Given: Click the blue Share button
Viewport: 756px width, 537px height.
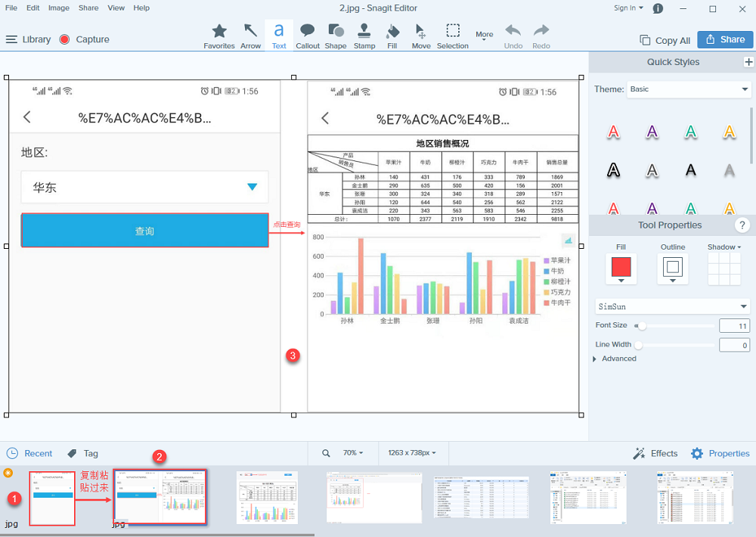Looking at the screenshot, I should 725,39.
